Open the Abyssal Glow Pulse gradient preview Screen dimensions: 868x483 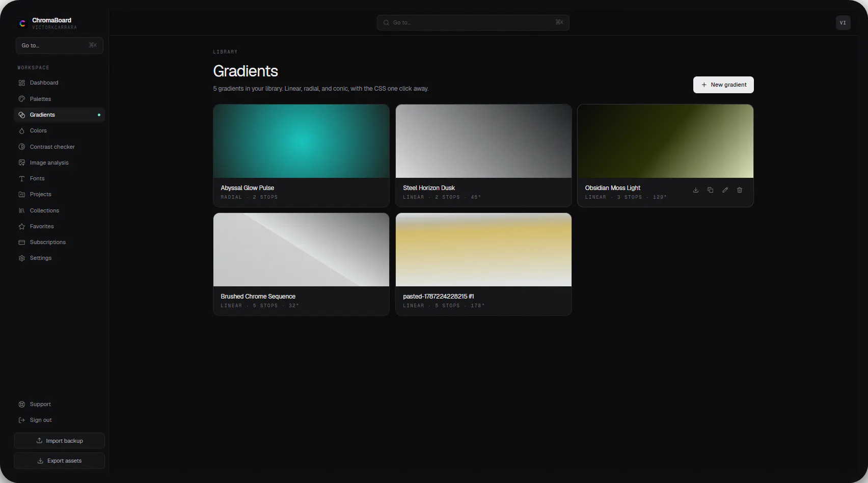(301, 141)
